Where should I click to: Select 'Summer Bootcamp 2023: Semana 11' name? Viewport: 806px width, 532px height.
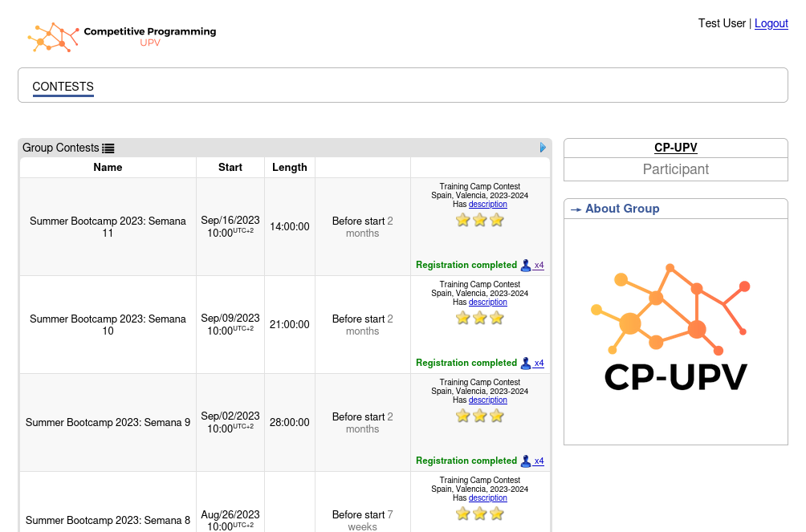108,226
